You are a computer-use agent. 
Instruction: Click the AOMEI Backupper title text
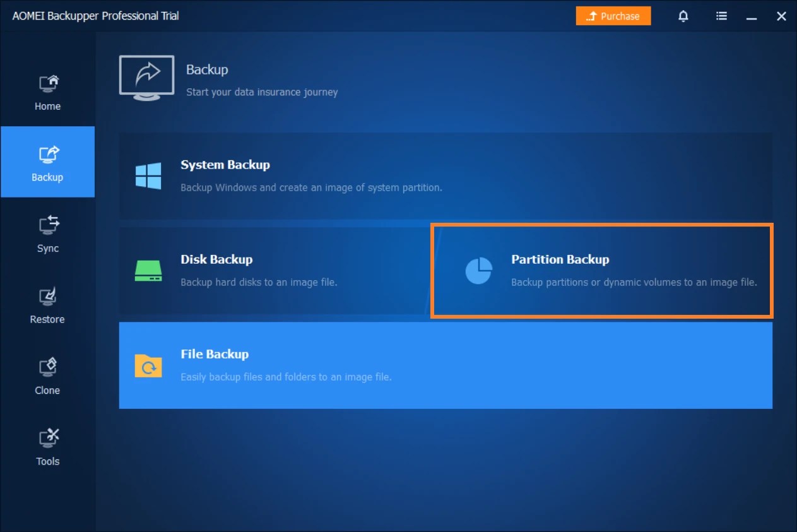[96, 16]
